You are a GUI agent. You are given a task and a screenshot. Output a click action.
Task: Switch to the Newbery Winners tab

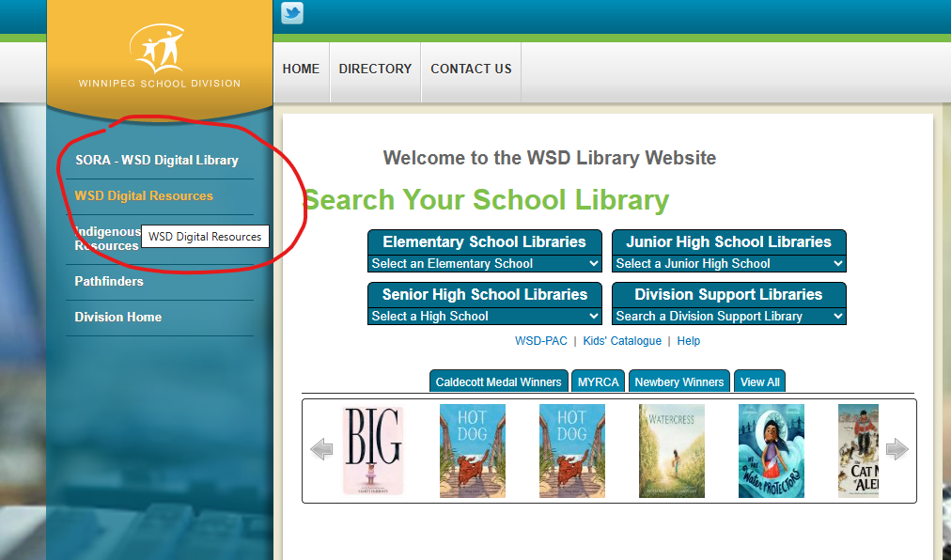click(678, 381)
